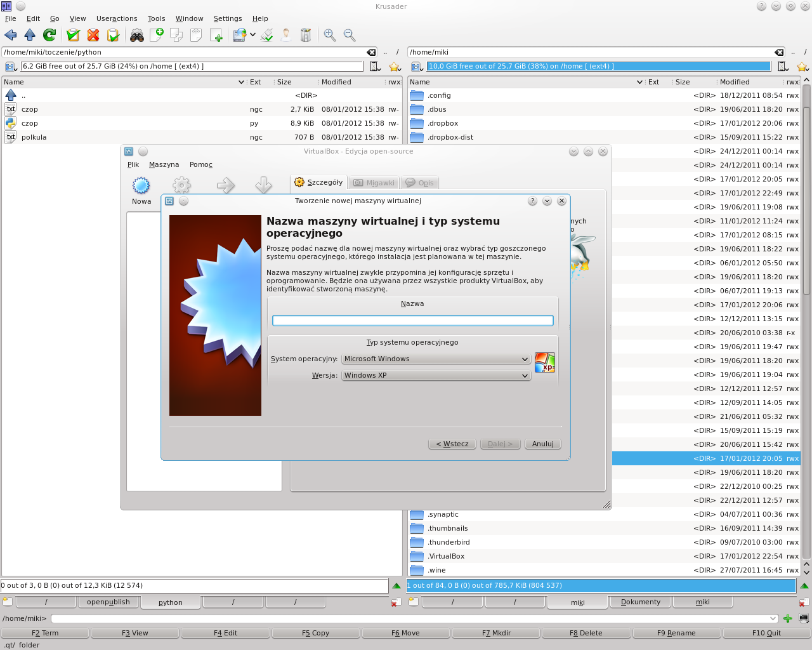This screenshot has height=650, width=812.
Task: Click the unselect-all red X icon
Action: click(x=93, y=35)
